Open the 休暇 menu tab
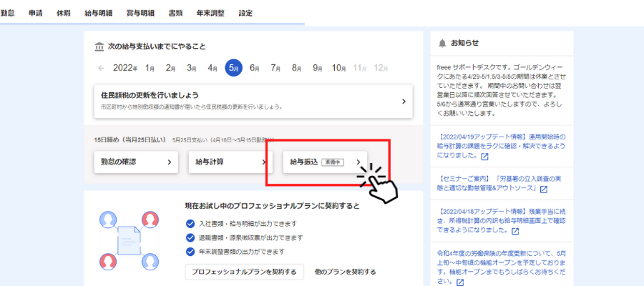This screenshot has height=286, width=644. (64, 14)
